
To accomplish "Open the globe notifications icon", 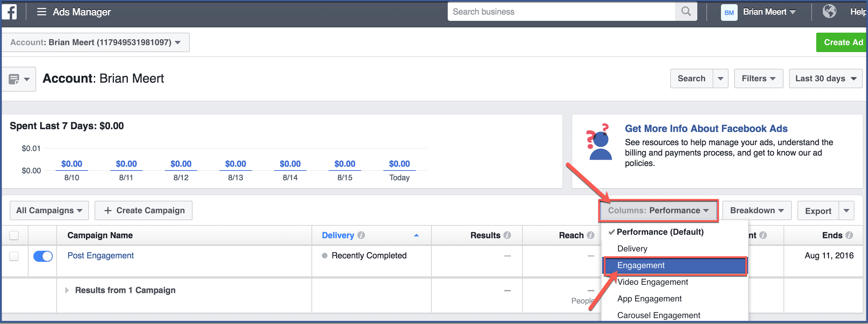I will click(829, 11).
